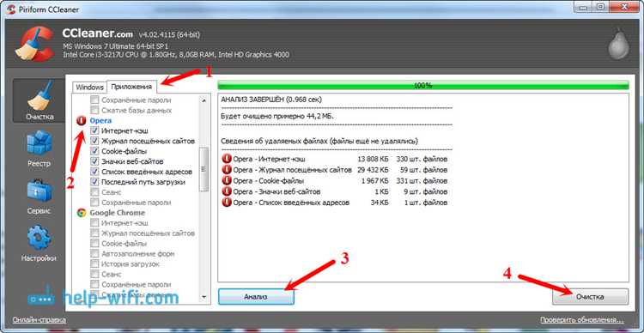Switch to the Windows tab

pyautogui.click(x=89, y=87)
